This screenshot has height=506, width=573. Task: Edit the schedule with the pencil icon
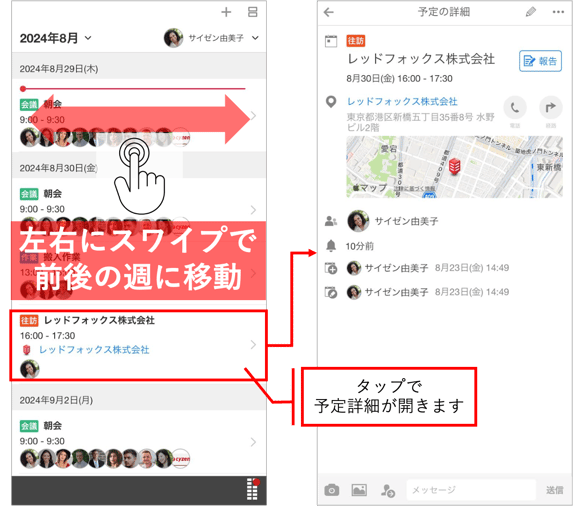531,12
